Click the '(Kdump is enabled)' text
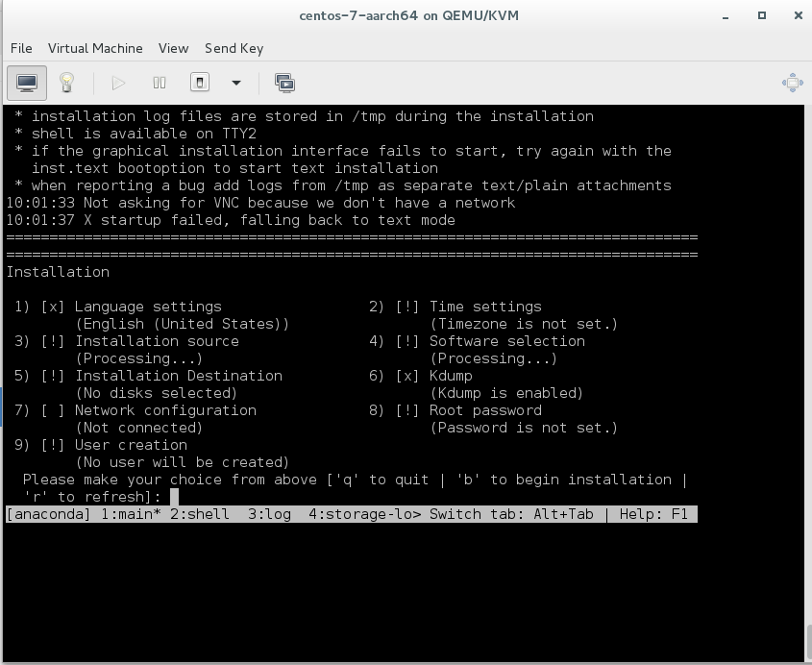Screen dimensions: 812x665 [x=506, y=394]
